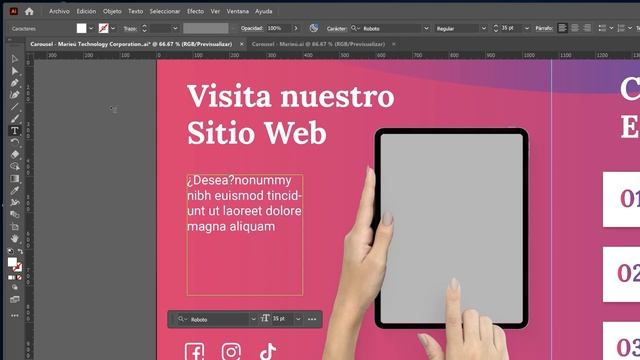This screenshot has width=640, height=360.
Task: Align paragraph text left
Action: click(x=562, y=28)
